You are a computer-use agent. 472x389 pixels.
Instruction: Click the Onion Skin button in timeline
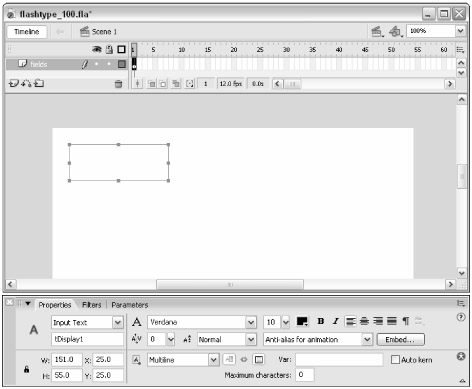point(152,84)
